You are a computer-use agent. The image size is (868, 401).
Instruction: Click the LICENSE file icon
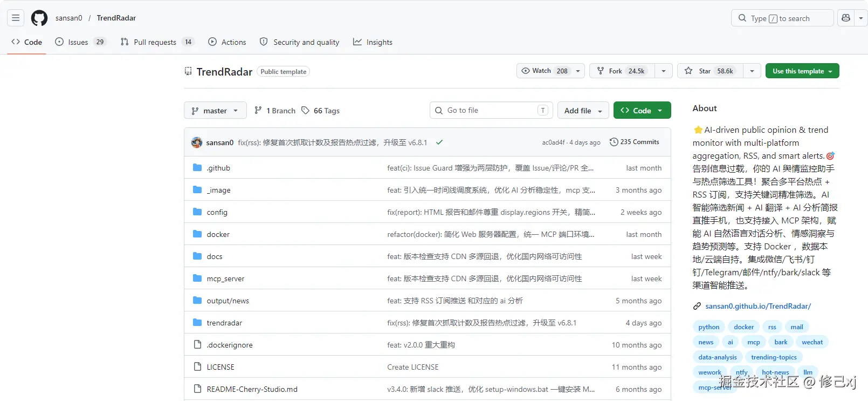pyautogui.click(x=197, y=367)
